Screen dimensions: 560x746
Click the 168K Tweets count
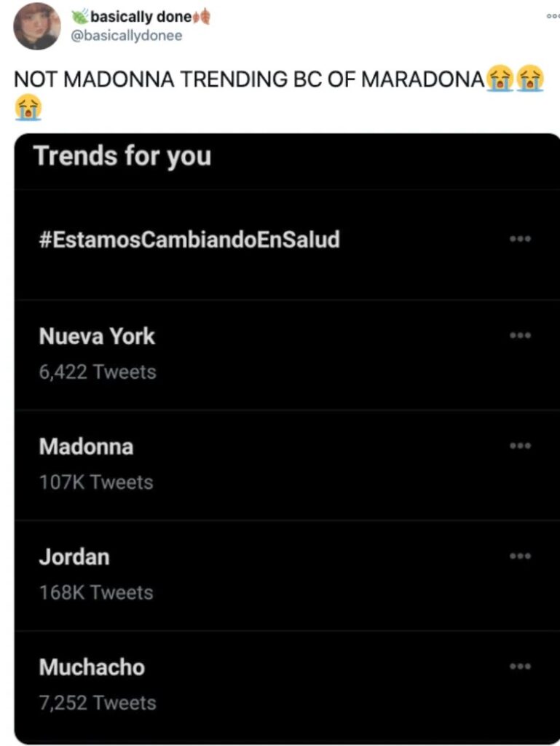point(96,592)
